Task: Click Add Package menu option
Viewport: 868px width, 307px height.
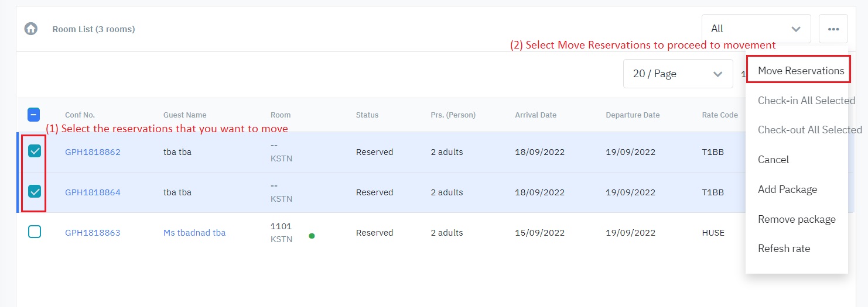Action: pos(787,189)
